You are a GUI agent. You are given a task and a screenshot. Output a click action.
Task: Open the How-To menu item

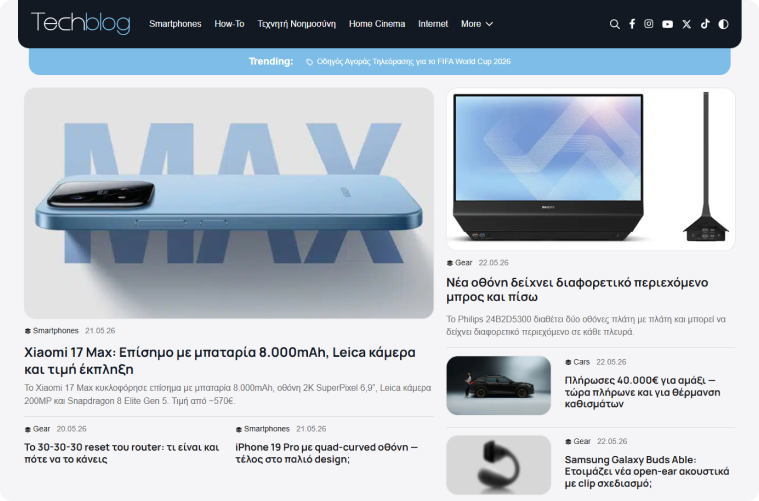tap(229, 24)
